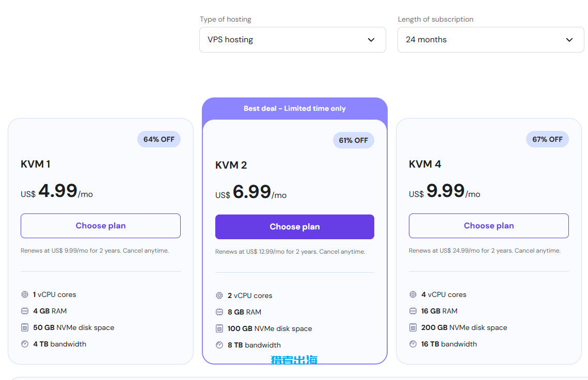Click the NVMe disk icon in KVM 1
Screen dimensions: 588x380
click(25, 327)
